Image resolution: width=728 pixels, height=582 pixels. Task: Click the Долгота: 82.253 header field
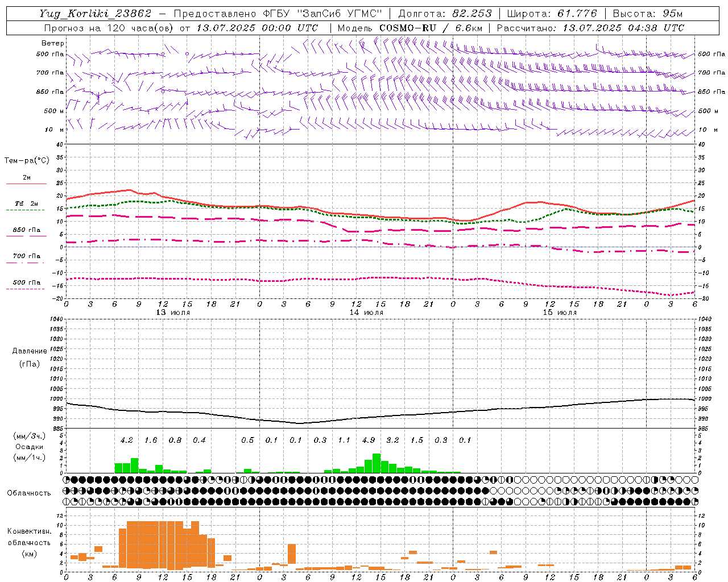click(x=445, y=14)
